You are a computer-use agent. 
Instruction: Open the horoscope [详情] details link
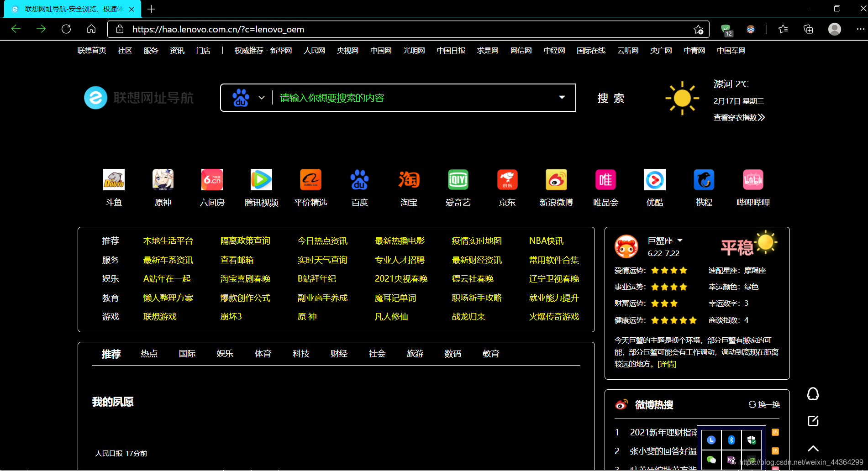tap(667, 364)
